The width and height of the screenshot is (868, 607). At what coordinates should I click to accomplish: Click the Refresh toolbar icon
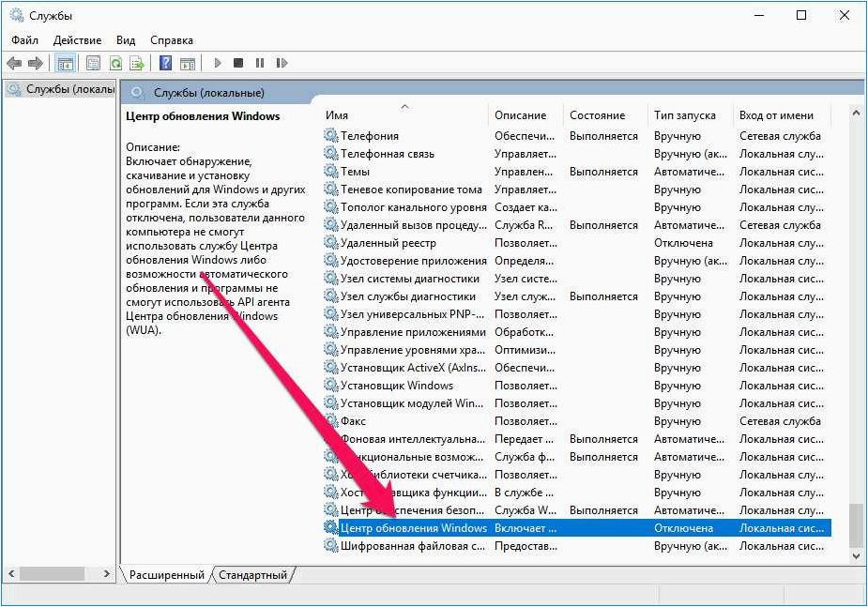pos(115,63)
